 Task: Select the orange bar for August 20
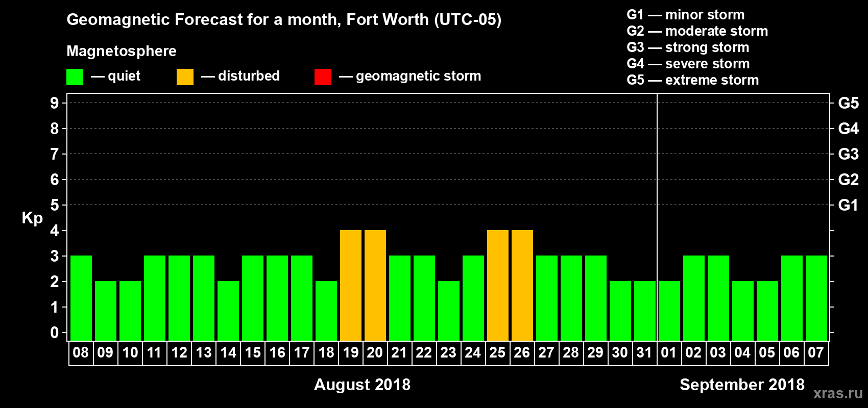coord(375,285)
